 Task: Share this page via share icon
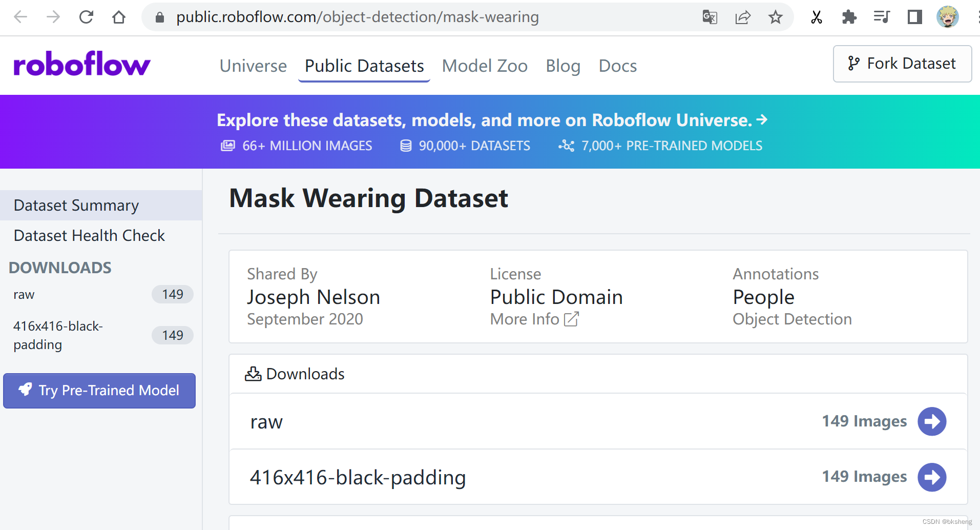[743, 17]
